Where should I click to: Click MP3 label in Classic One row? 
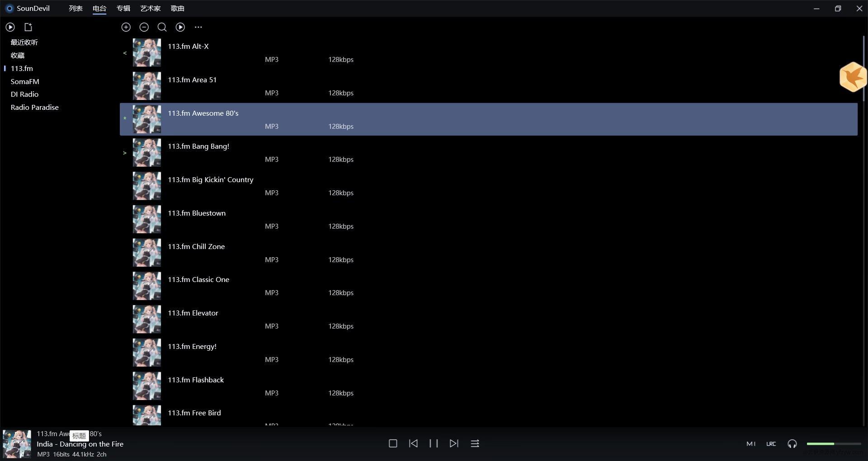pyautogui.click(x=272, y=292)
